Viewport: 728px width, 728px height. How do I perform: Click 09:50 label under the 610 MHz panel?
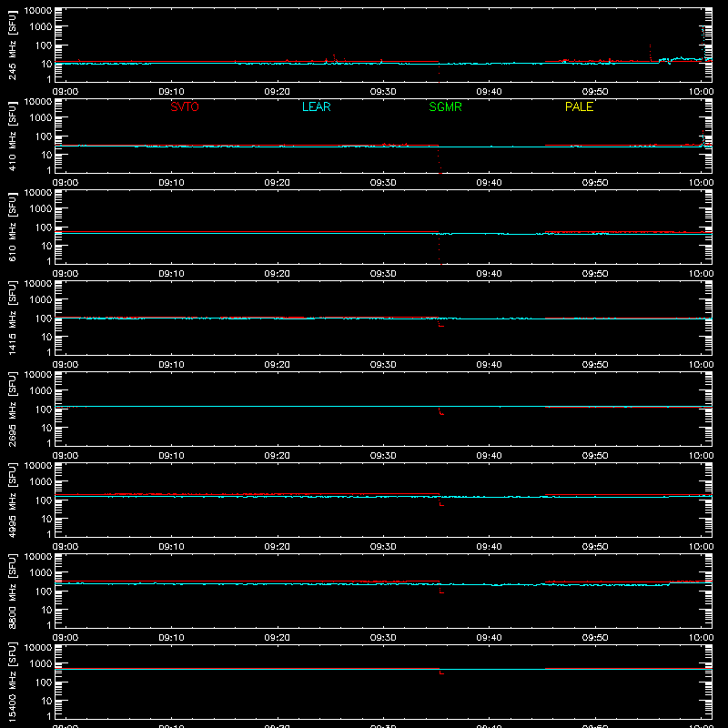[x=595, y=274]
